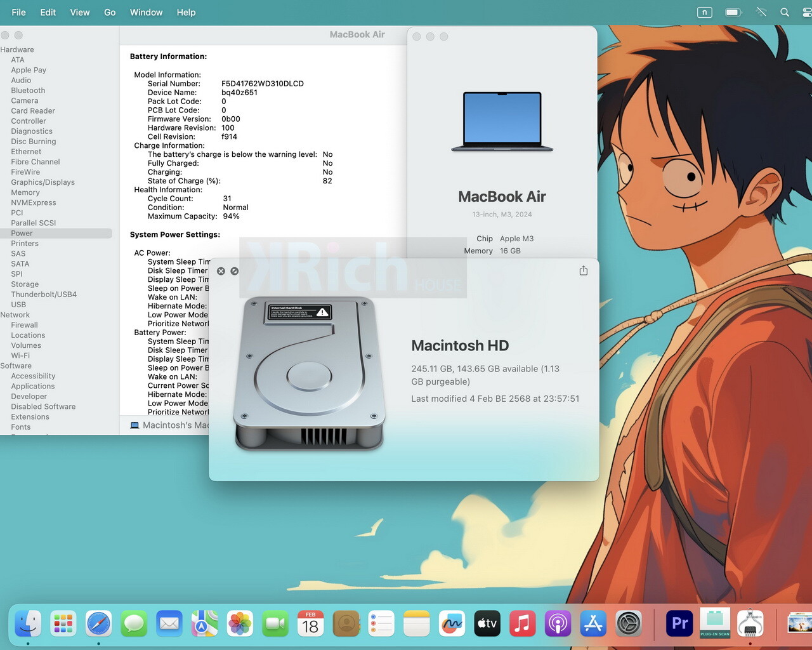Select Storage in the sidebar
This screenshot has width=812, height=650.
[x=25, y=284]
